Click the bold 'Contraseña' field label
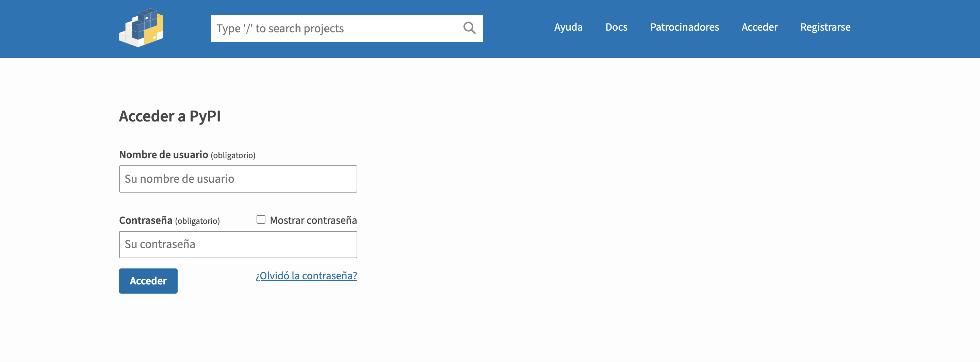The height and width of the screenshot is (362, 980). 145,220
